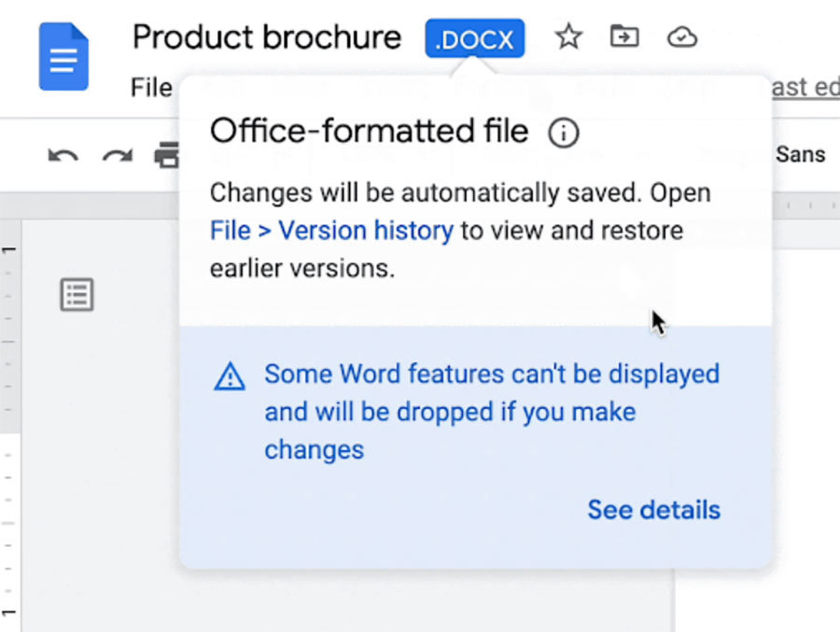
Task: Check the cloud document status icon
Action: [x=682, y=37]
